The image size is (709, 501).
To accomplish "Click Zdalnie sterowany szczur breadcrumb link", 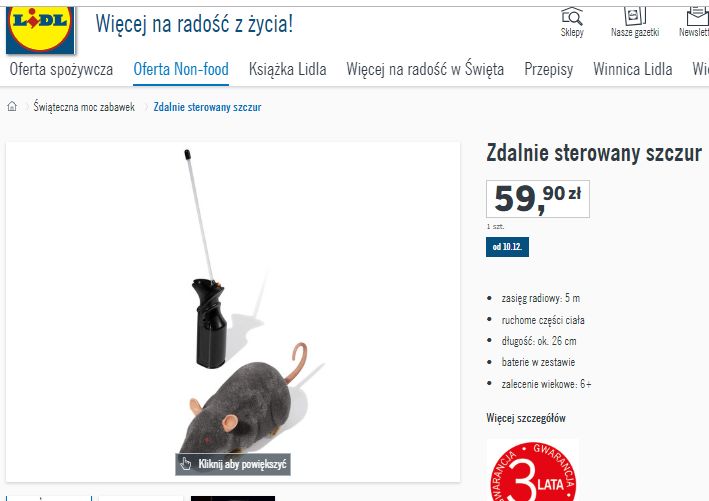I will coord(208,107).
